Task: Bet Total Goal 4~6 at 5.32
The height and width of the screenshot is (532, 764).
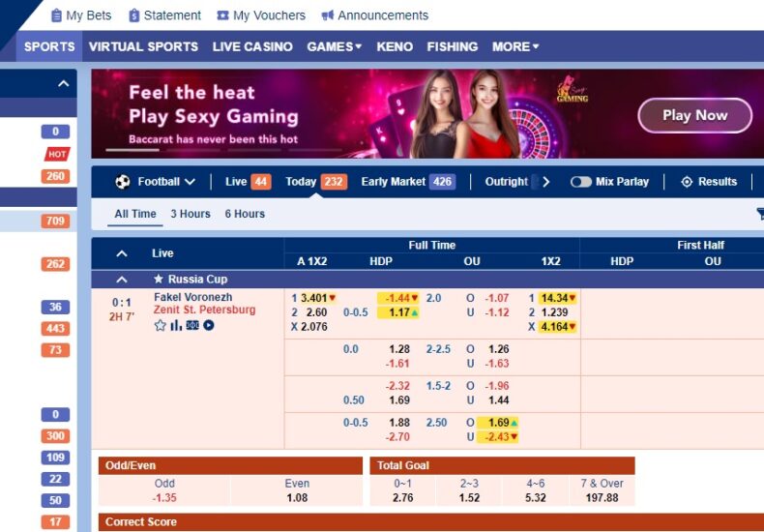Action: 535,498
